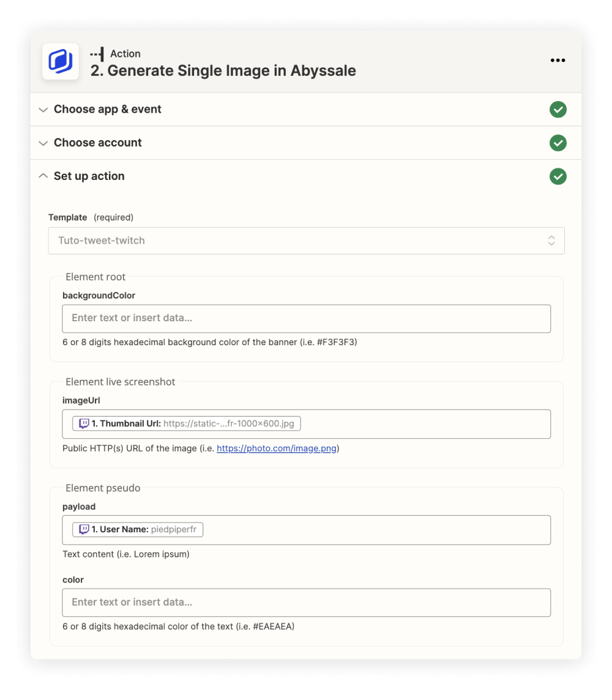Click the text color input field
Viewport: 612px width, 700px height.
[306, 603]
